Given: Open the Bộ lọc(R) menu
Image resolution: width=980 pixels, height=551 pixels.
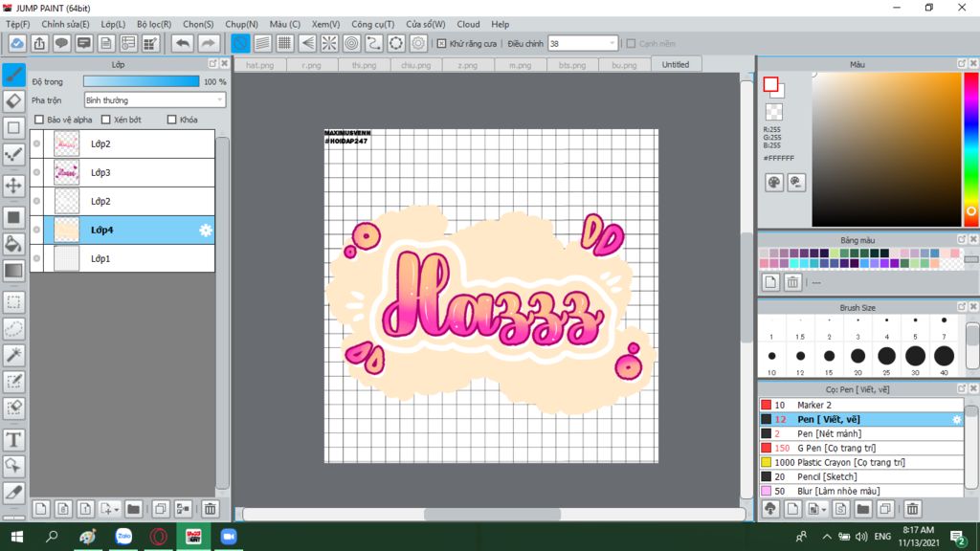Looking at the screenshot, I should tap(154, 24).
